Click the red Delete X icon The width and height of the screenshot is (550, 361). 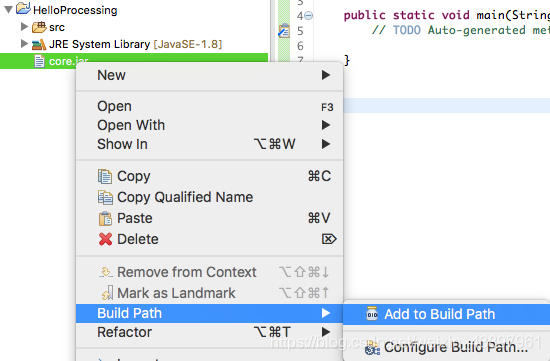pyautogui.click(x=105, y=239)
